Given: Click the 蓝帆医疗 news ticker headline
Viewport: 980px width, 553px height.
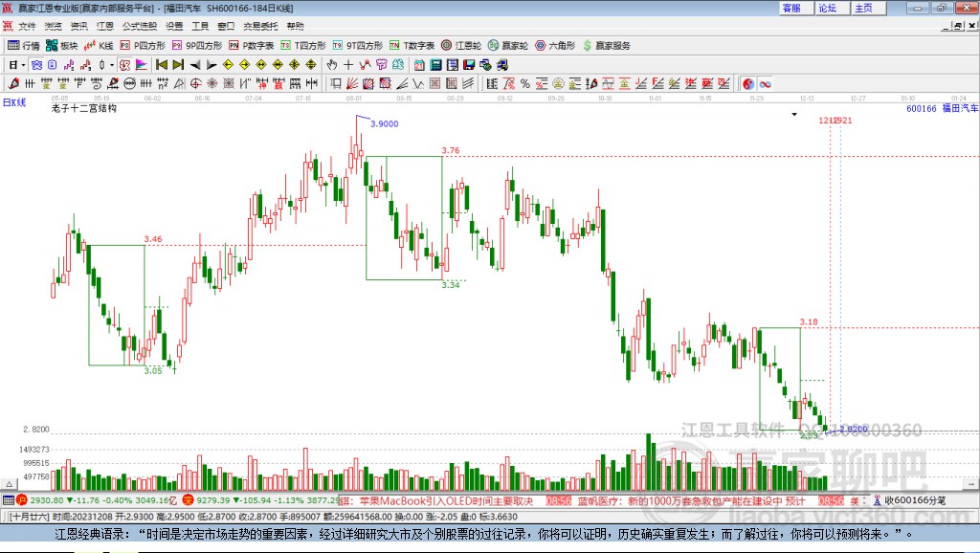Looking at the screenshot, I should [691, 500].
